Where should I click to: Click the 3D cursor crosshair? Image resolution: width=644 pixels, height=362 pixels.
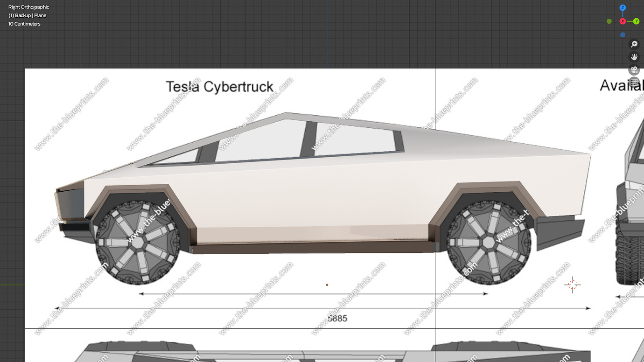tap(573, 285)
